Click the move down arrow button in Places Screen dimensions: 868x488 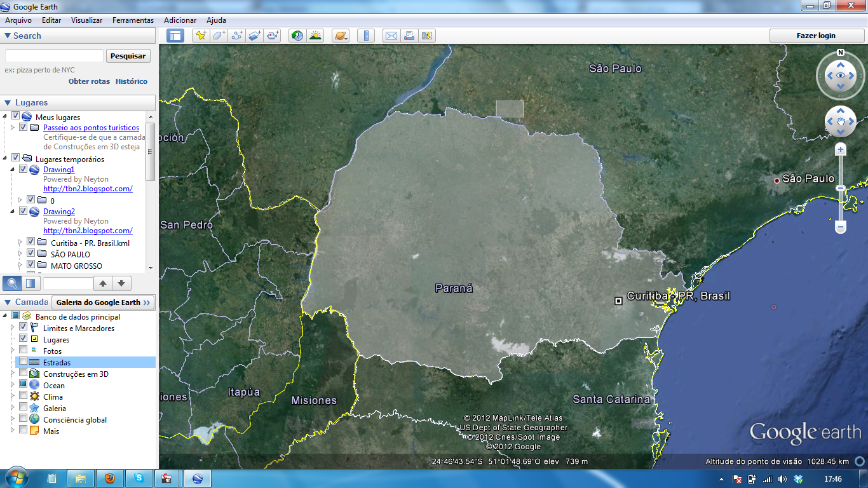pyautogui.click(x=121, y=283)
